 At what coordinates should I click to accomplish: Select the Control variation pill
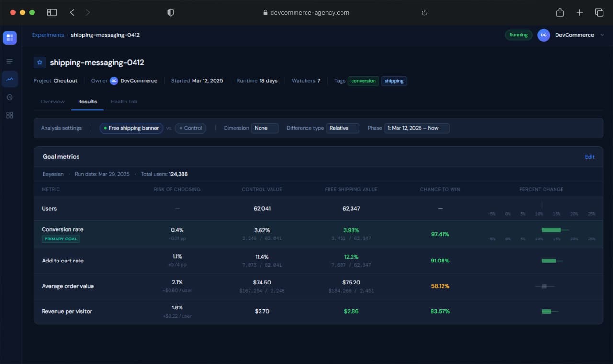click(x=191, y=128)
